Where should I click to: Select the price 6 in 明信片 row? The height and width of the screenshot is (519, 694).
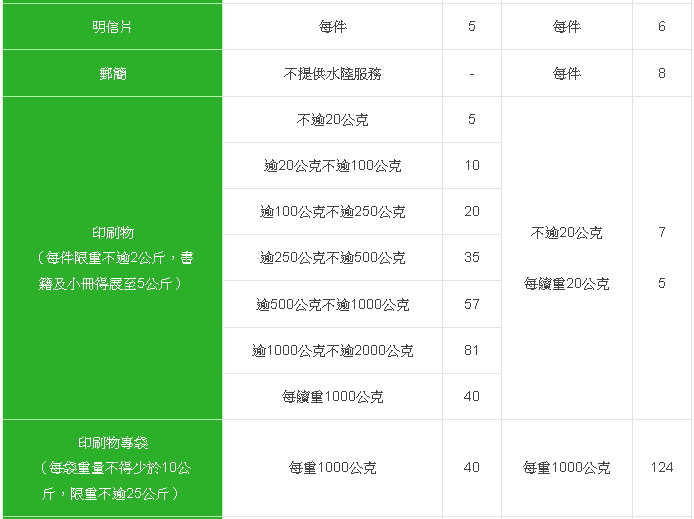(661, 27)
